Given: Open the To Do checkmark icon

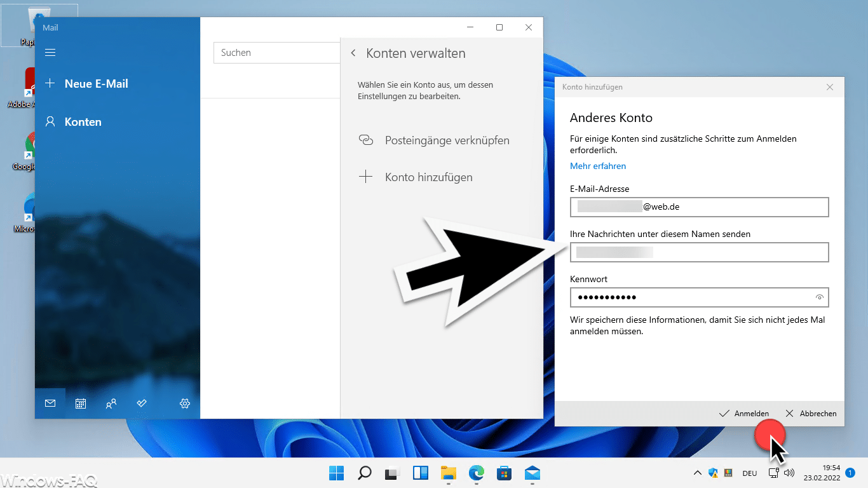Looking at the screenshot, I should (x=142, y=403).
